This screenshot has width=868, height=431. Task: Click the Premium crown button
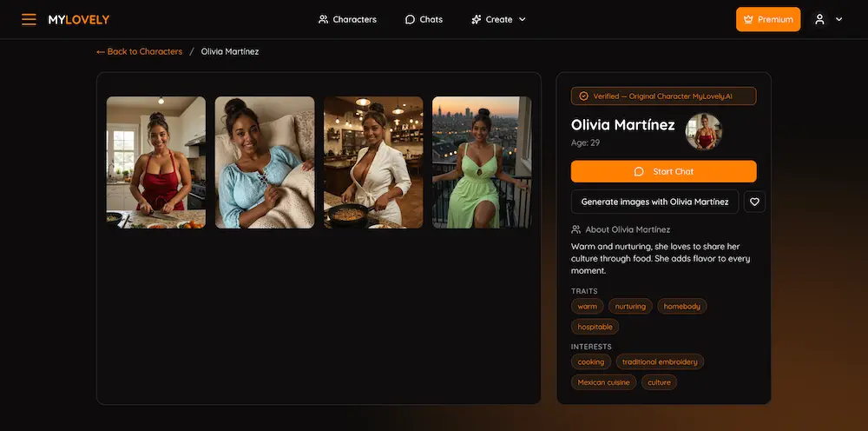767,19
